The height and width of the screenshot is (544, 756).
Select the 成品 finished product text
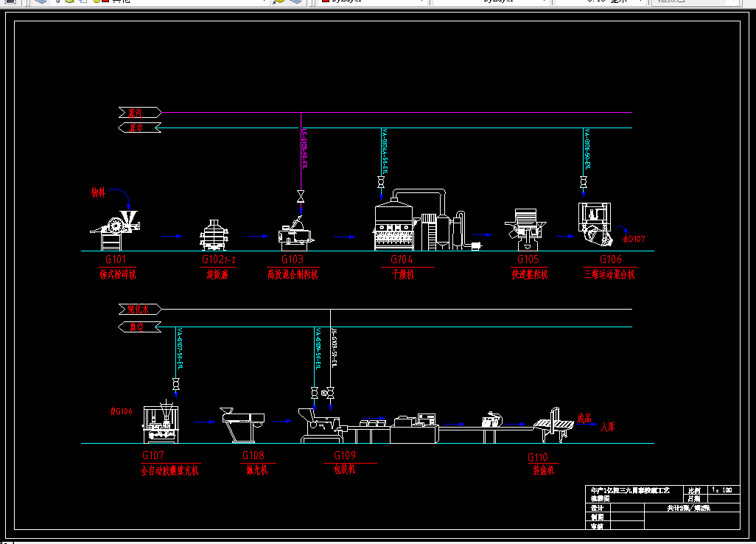(584, 419)
